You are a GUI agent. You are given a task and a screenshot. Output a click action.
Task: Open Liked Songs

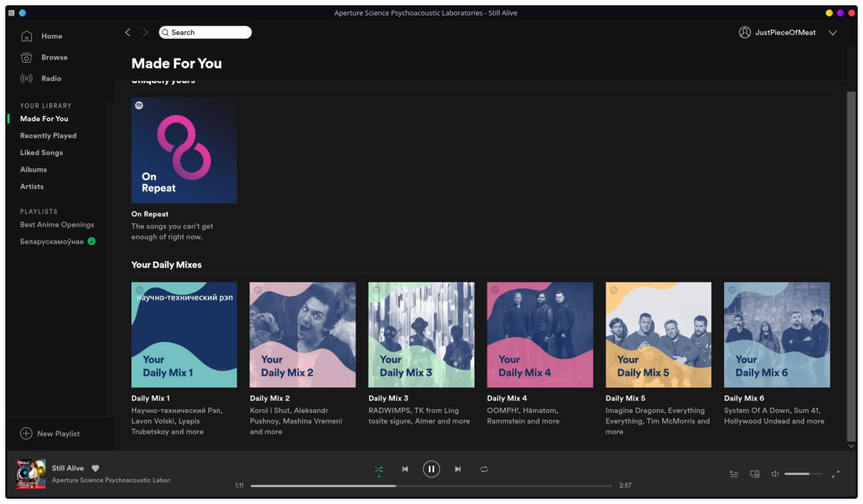point(42,152)
